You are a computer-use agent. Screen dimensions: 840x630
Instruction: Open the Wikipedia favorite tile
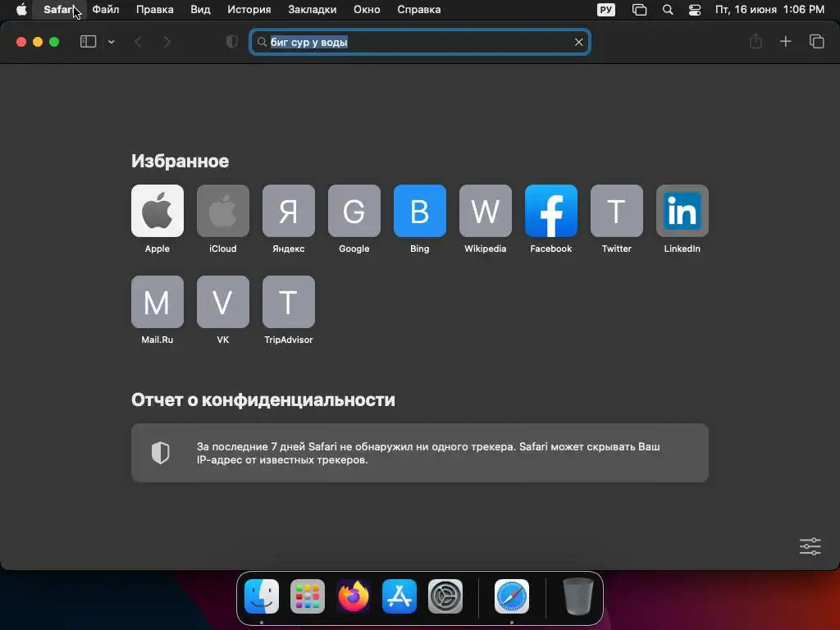pos(486,211)
